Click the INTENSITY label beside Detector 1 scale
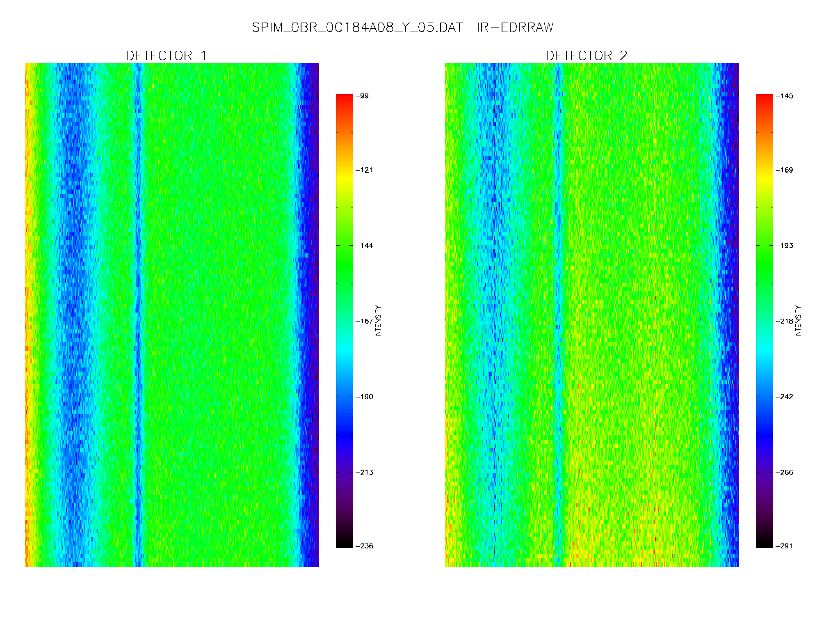This screenshot has height=630, width=840. (x=378, y=321)
